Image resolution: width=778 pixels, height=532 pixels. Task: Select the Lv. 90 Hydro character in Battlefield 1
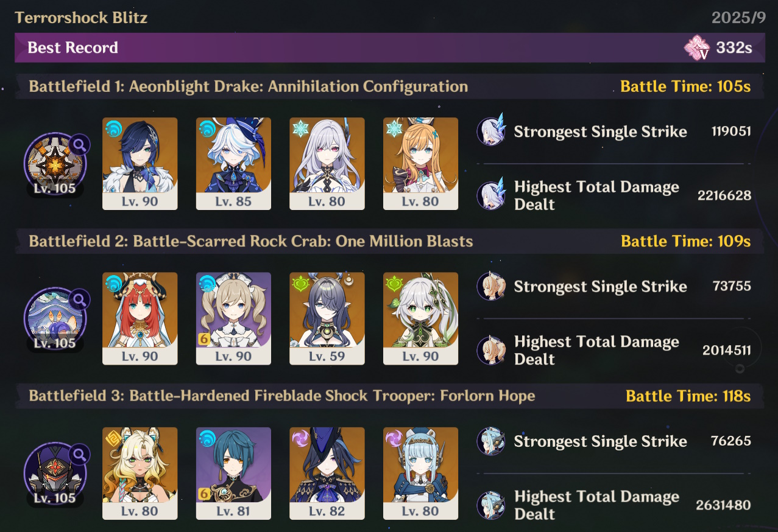(x=140, y=164)
